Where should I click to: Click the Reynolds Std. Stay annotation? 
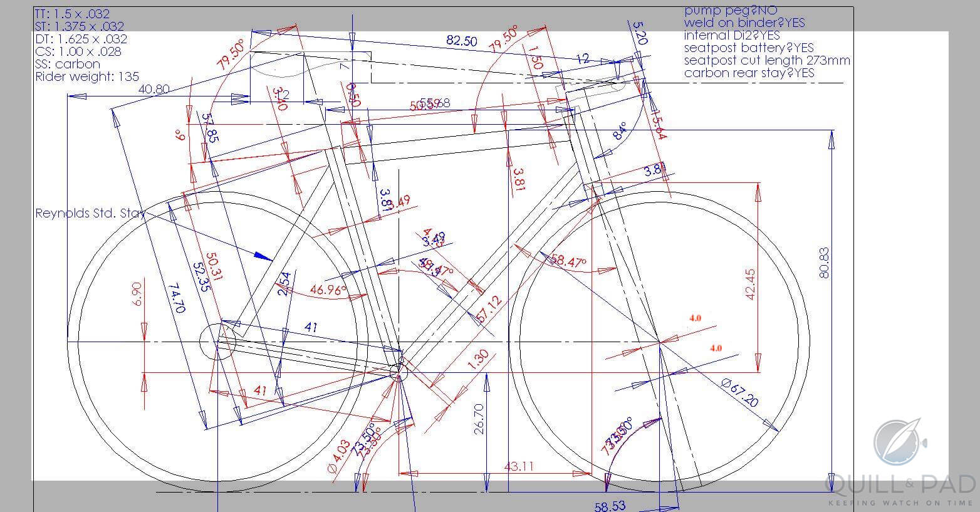tap(90, 213)
